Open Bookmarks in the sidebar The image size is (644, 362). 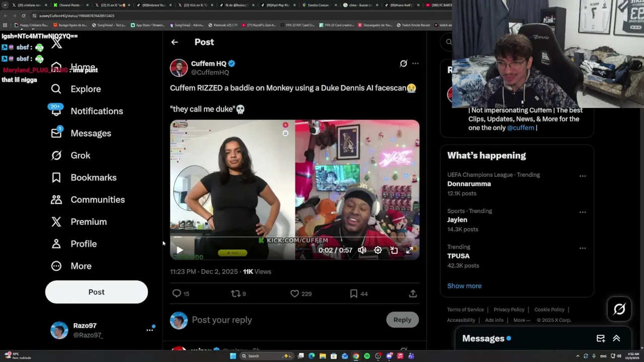point(84,177)
